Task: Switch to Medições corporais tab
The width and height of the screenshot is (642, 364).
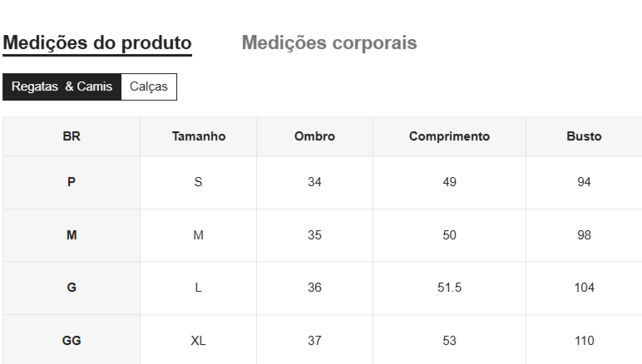Action: coord(329,43)
